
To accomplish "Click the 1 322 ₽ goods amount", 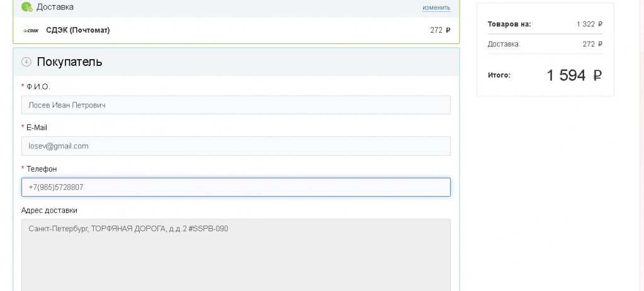I will click(x=589, y=24).
